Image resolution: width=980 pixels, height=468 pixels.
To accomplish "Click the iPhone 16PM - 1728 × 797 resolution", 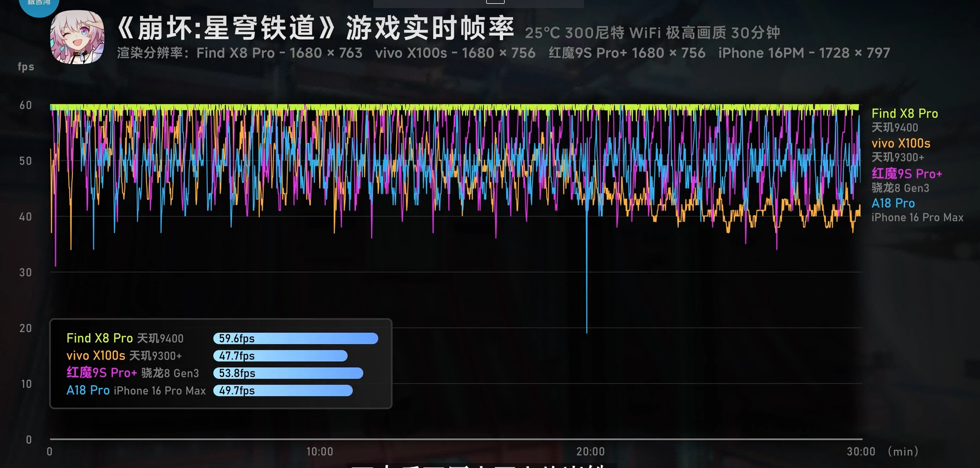I will coord(804,53).
